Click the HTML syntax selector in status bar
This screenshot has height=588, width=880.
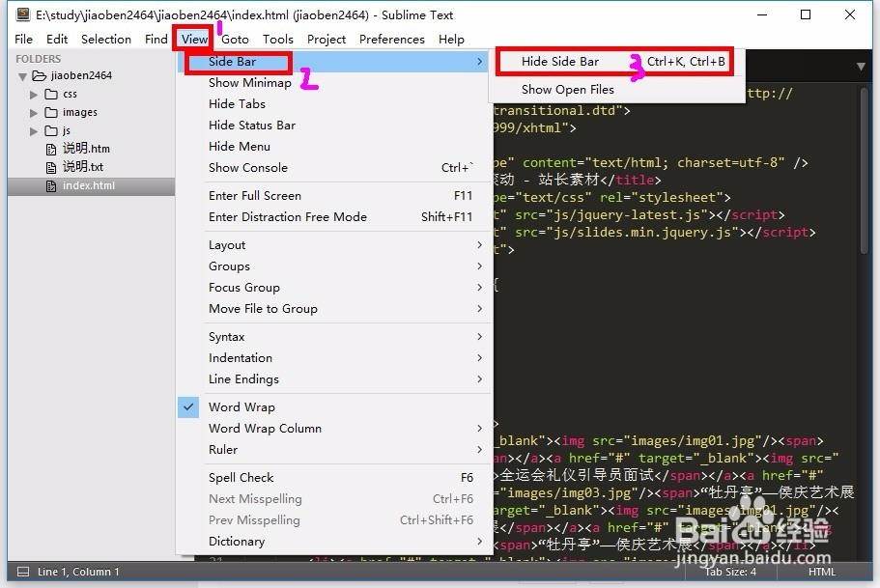coord(822,572)
